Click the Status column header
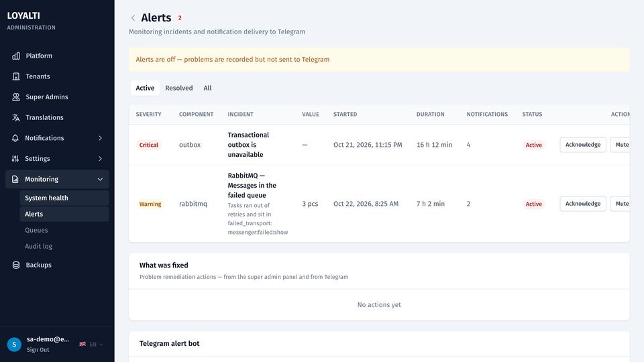644x362 pixels. tap(532, 114)
